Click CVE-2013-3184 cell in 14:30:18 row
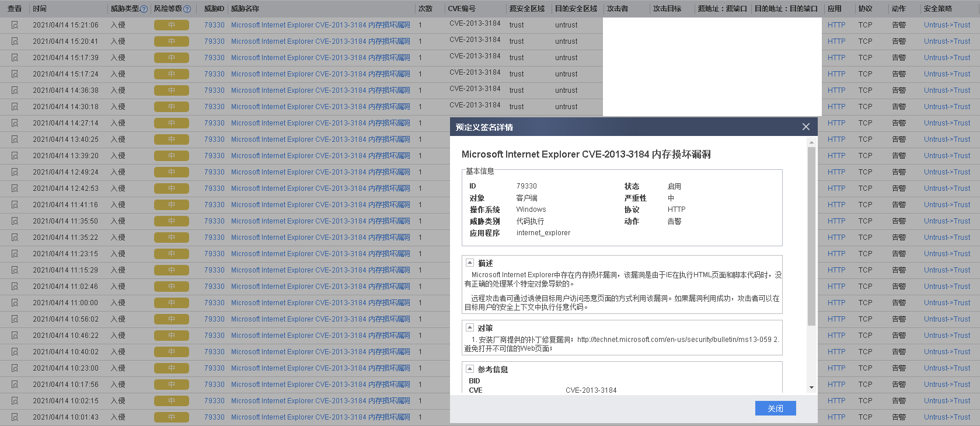This screenshot has width=980, height=426. coord(475,105)
